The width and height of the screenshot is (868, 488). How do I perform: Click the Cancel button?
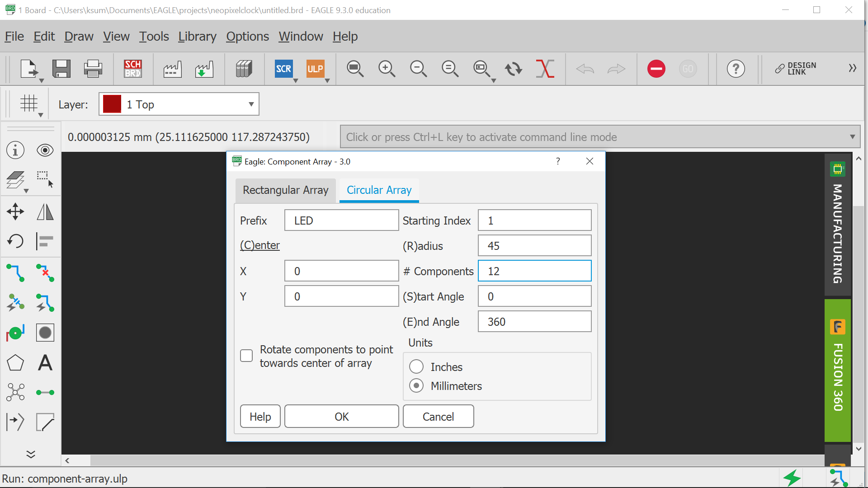pos(438,417)
